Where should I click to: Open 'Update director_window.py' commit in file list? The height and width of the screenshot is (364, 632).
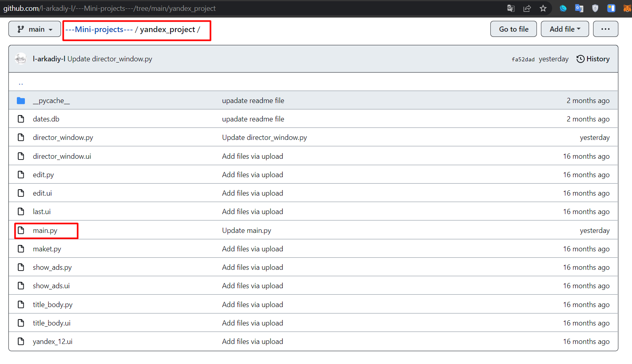[264, 138]
